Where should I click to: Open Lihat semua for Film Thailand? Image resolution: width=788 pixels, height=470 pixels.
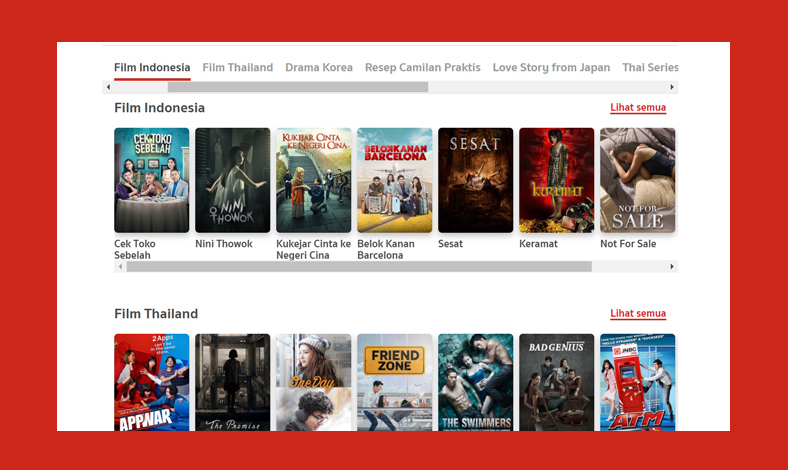click(x=638, y=313)
